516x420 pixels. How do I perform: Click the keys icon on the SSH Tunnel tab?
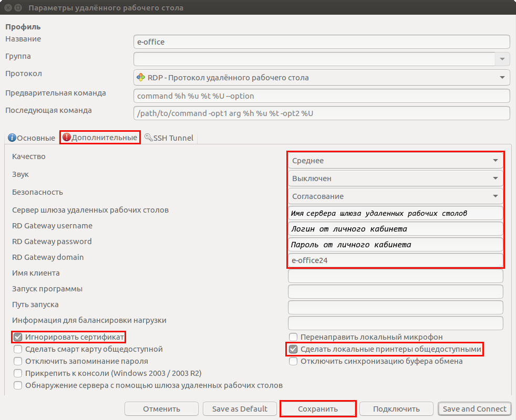(149, 138)
